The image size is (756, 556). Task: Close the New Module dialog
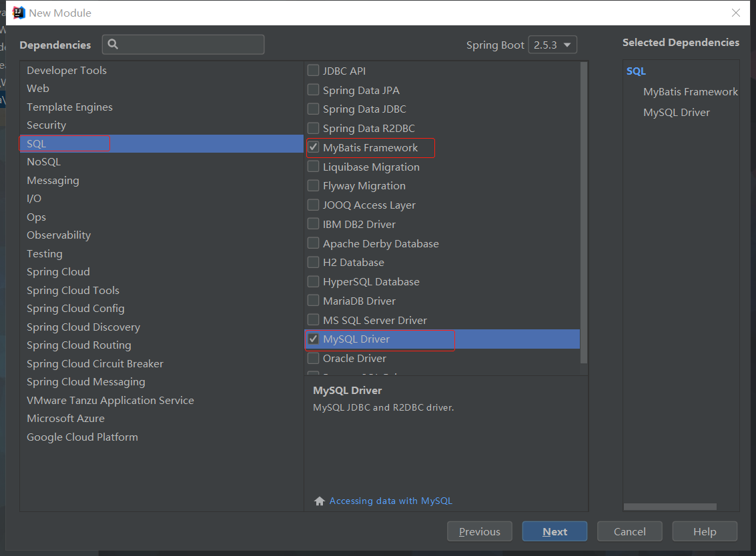(x=736, y=13)
